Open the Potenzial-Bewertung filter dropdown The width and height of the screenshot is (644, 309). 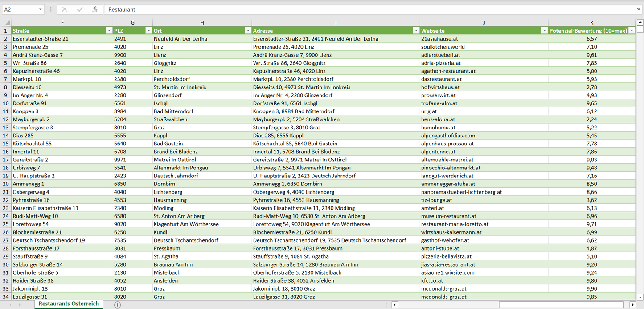pyautogui.click(x=632, y=31)
